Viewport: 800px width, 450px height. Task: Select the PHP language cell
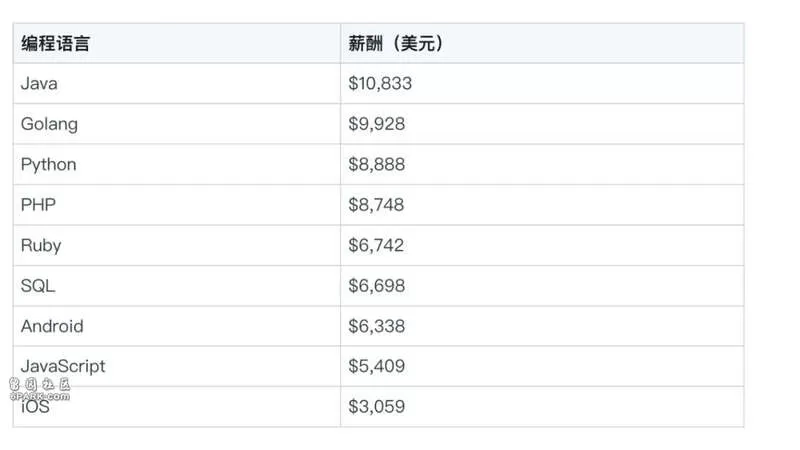[38, 205]
